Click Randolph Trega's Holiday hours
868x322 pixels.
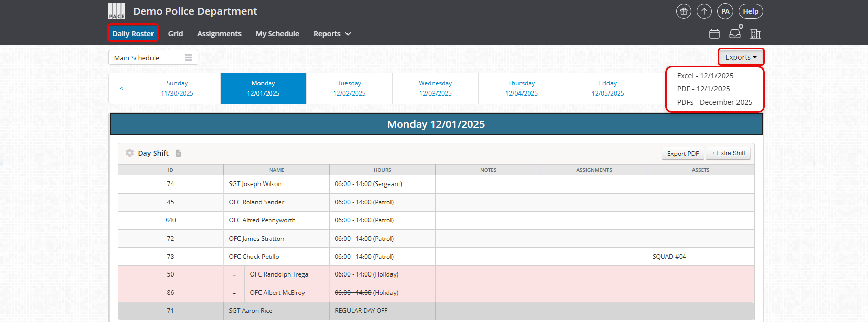[366, 274]
